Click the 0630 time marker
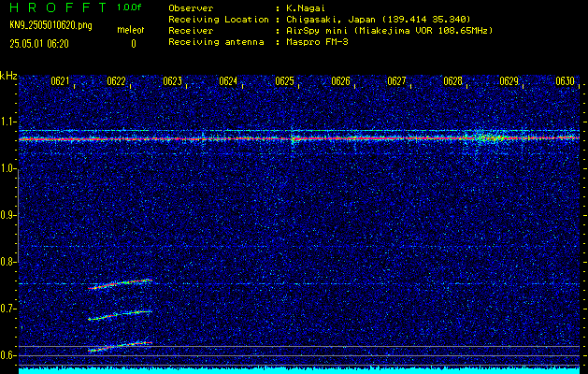Viewport: 588px width, 374px height. [x=566, y=81]
